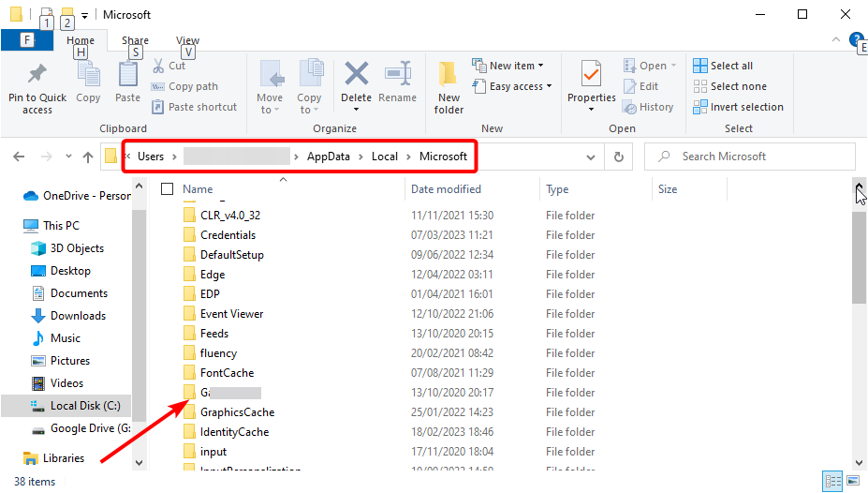
Task: Select the Edge folder
Action: [213, 275]
